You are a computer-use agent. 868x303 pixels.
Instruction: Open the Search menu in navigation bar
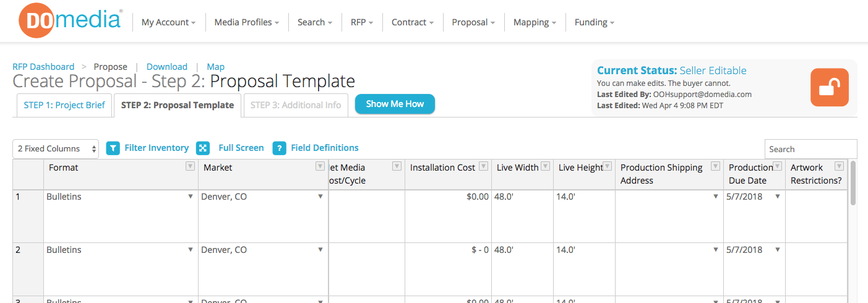point(315,22)
